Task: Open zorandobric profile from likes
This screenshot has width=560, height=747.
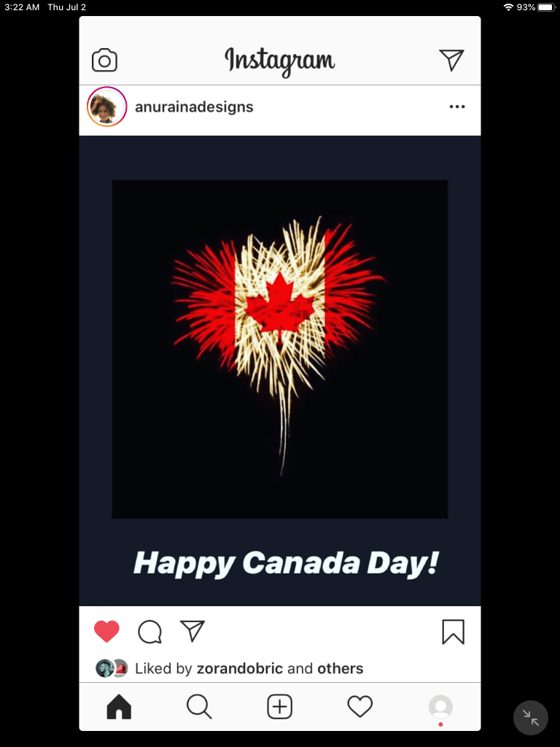Action: [240, 668]
